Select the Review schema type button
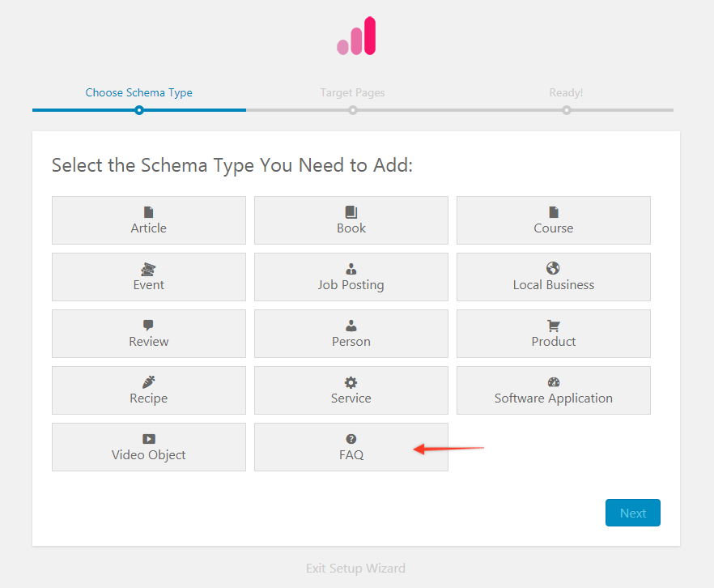Image resolution: width=714 pixels, height=588 pixels. coord(149,334)
